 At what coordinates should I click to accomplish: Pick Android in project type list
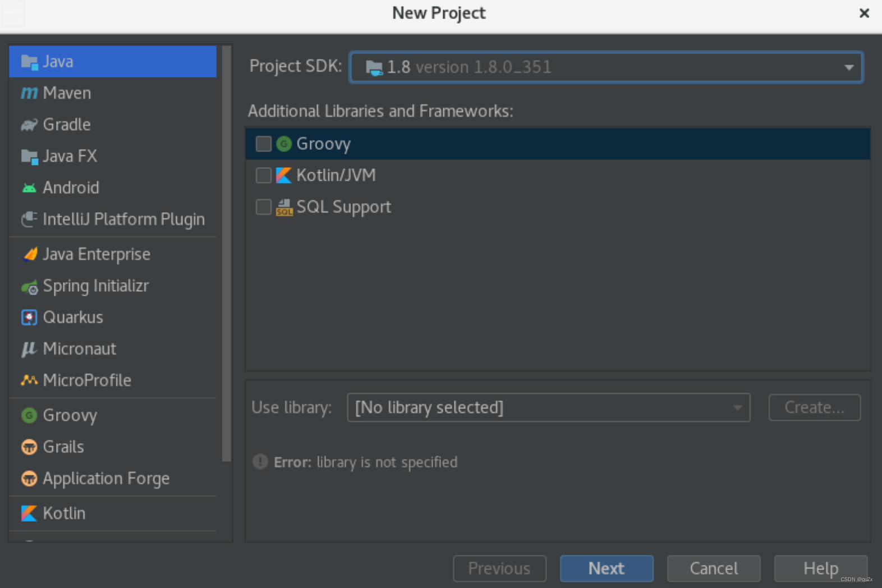click(x=113, y=187)
